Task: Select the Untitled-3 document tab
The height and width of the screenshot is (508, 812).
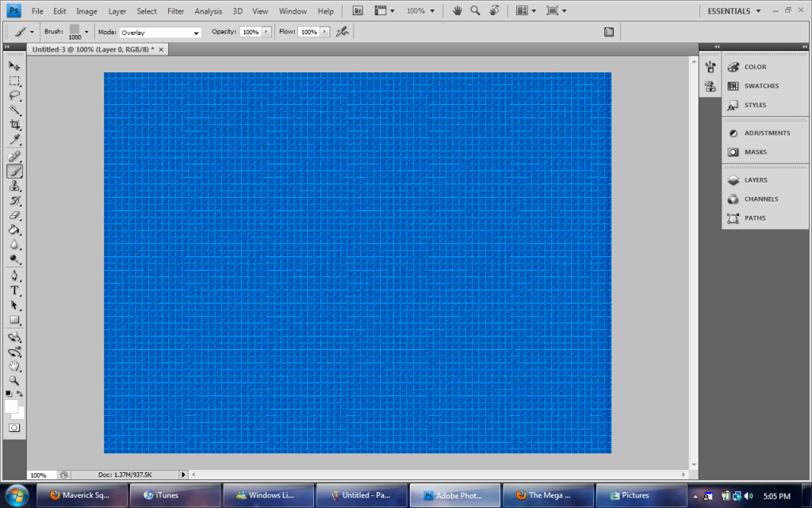Action: [93, 49]
